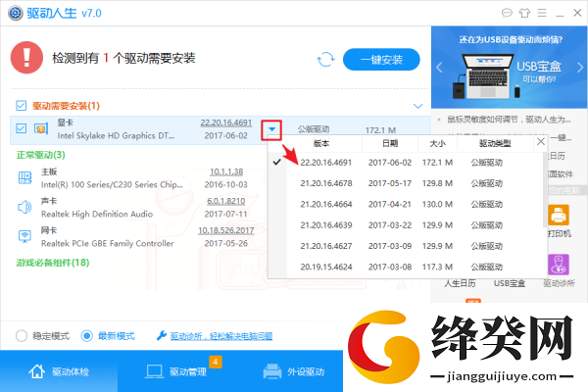
Task: Click the refresh rescan icon
Action: pyautogui.click(x=325, y=59)
